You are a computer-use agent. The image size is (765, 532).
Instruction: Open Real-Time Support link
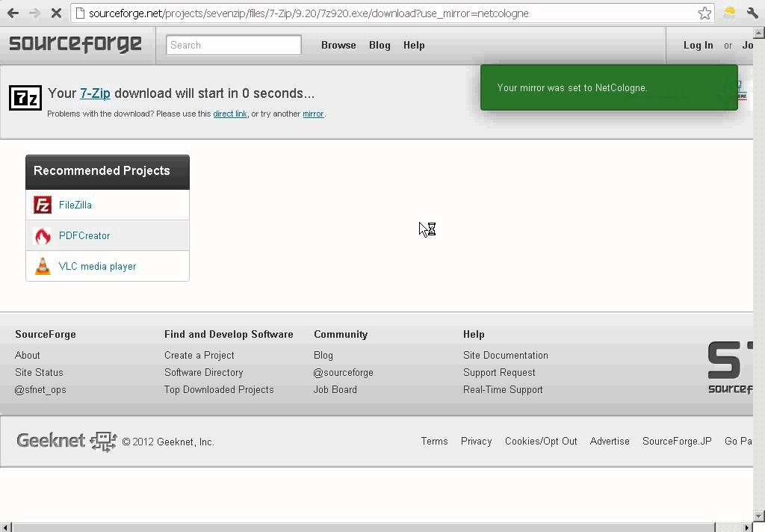503,389
